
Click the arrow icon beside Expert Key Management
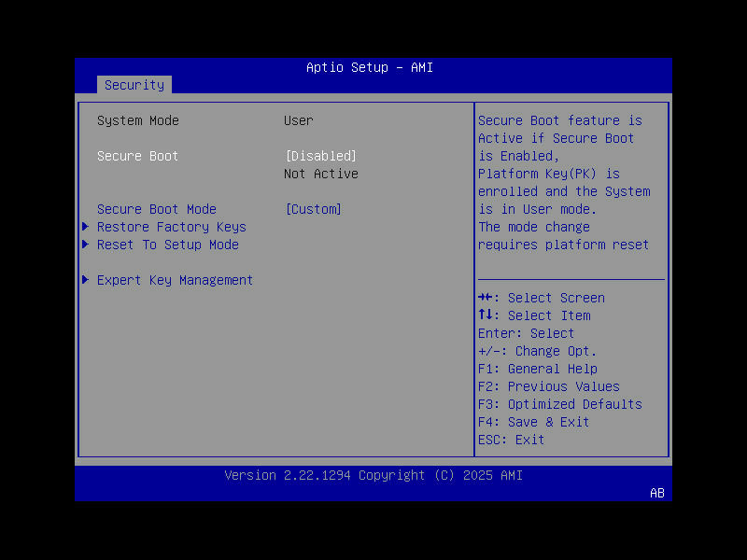pos(84,280)
